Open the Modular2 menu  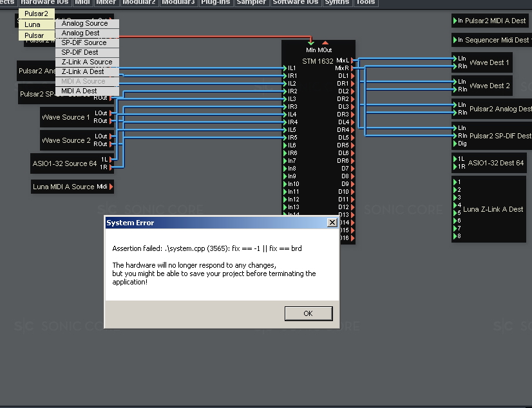(x=138, y=3)
